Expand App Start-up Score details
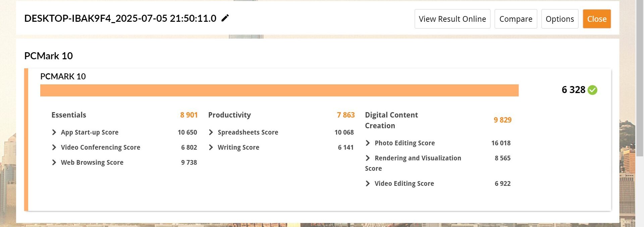 (x=54, y=132)
